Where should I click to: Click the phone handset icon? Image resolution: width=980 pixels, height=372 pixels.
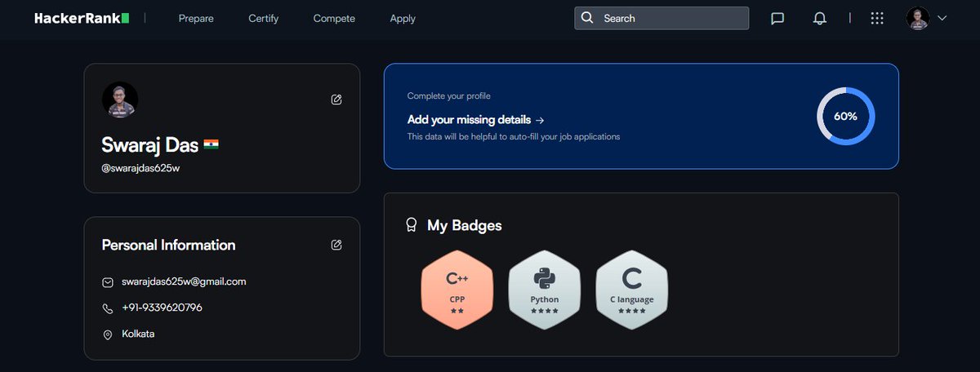[x=107, y=308]
